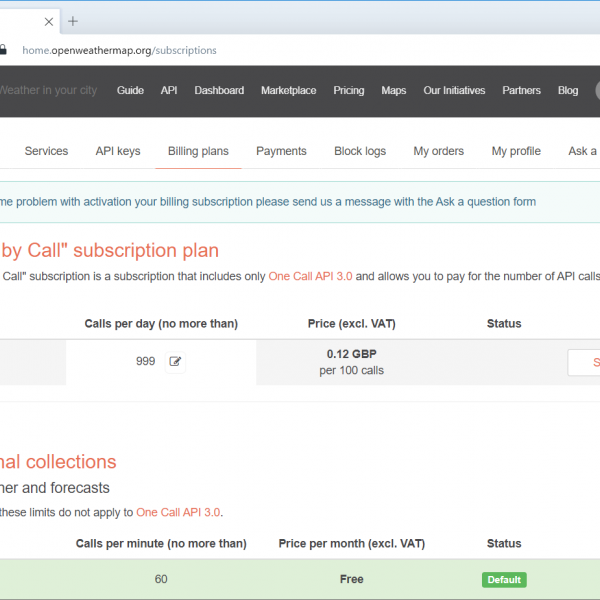Switch to the Payments tab

click(x=281, y=151)
